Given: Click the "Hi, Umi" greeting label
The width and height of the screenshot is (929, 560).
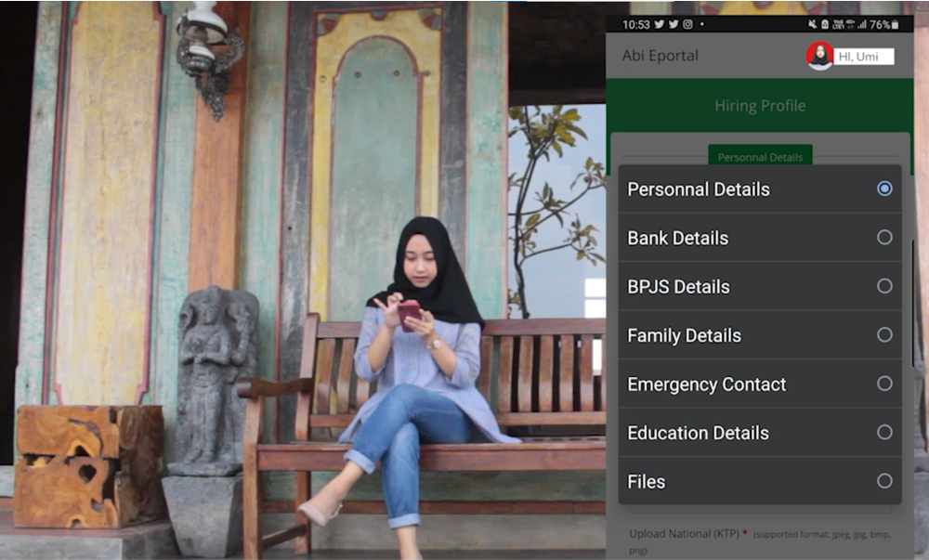Looking at the screenshot, I should point(863,57).
